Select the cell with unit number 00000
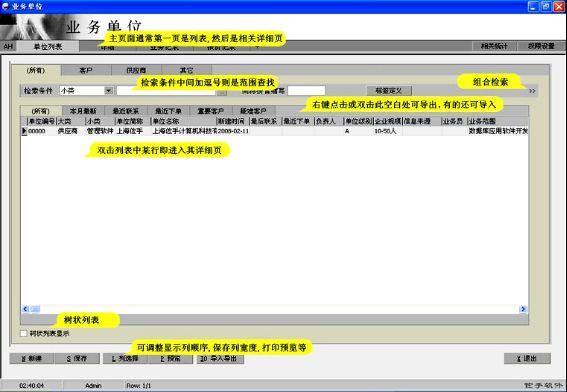The height and width of the screenshot is (392, 567). 42,131
